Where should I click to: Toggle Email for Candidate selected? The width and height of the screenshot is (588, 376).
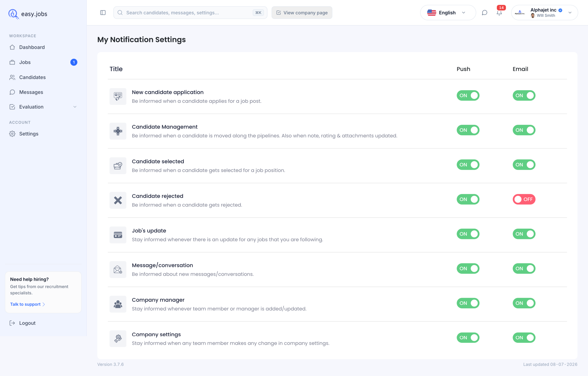524,165
